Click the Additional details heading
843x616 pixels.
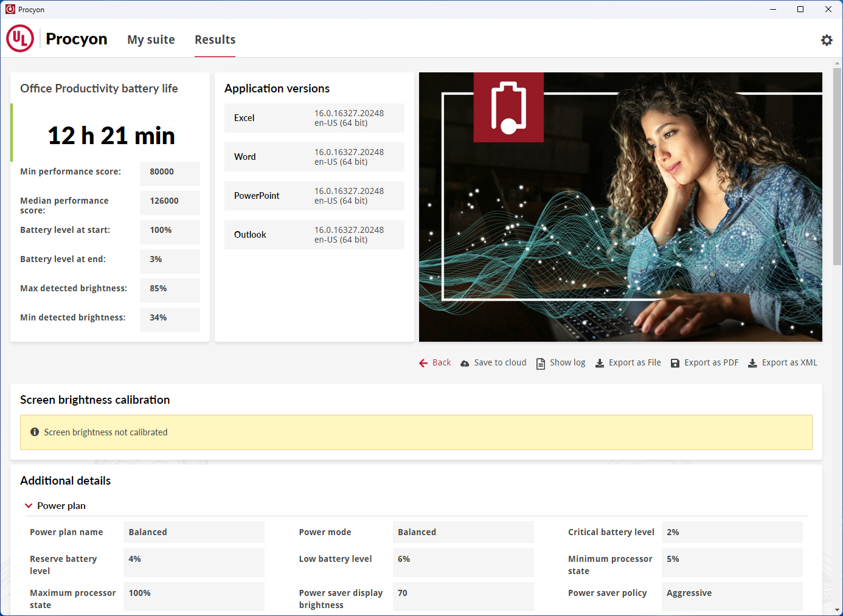click(x=66, y=481)
